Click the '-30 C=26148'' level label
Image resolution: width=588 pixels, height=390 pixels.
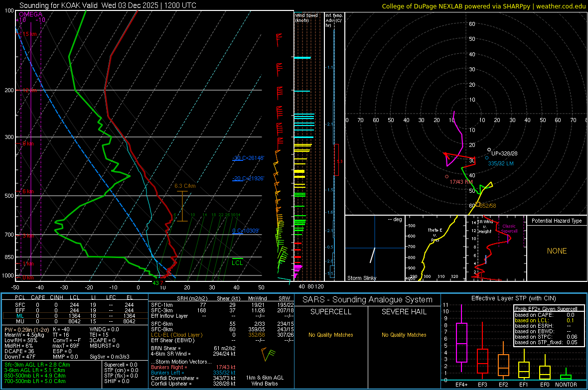coord(249,158)
